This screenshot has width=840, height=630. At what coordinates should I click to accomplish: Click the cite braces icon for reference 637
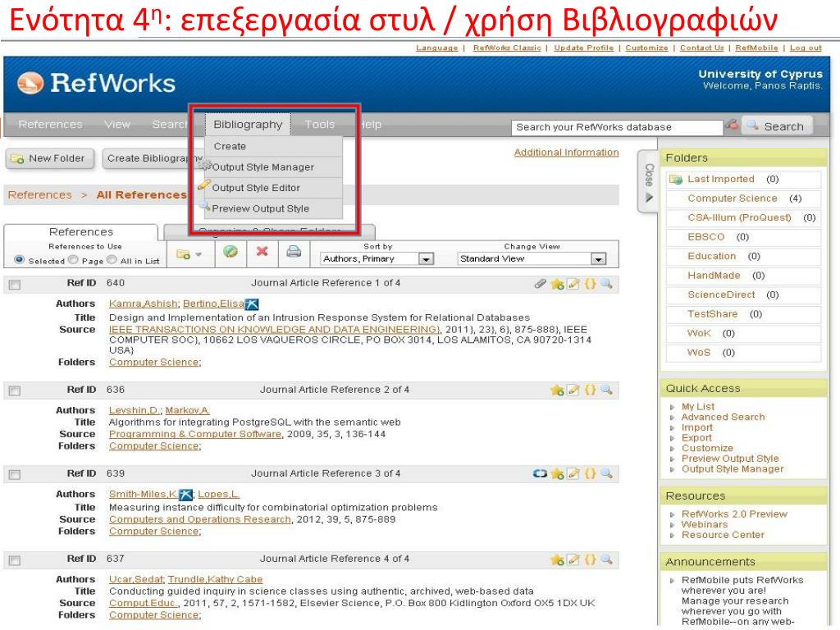pos(590,559)
